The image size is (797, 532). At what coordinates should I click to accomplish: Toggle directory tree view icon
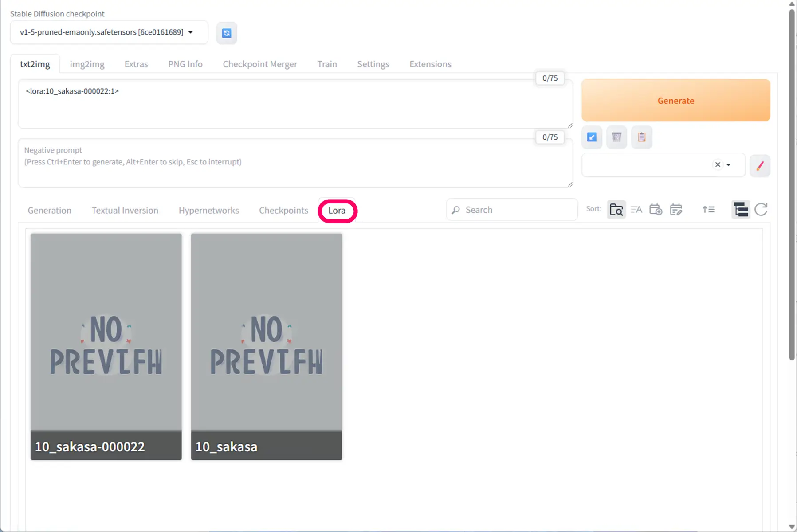741,209
